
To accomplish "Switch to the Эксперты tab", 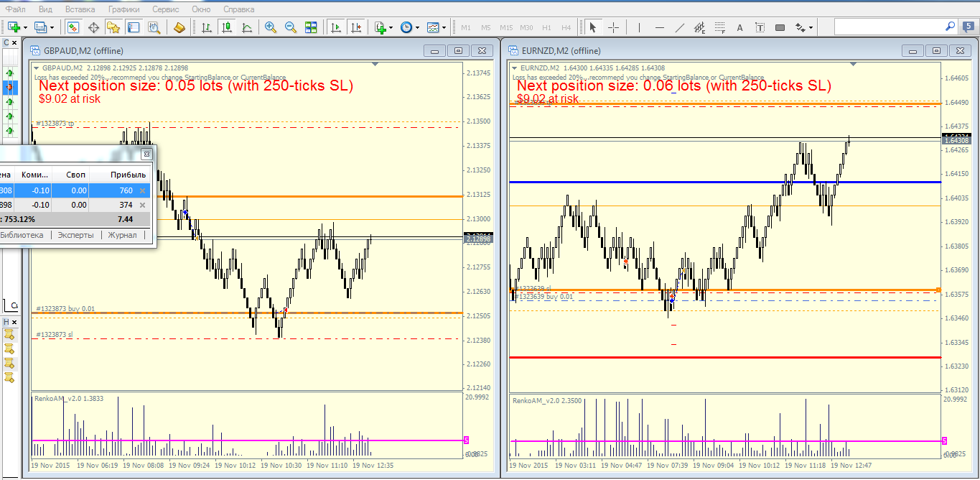I will pos(75,235).
